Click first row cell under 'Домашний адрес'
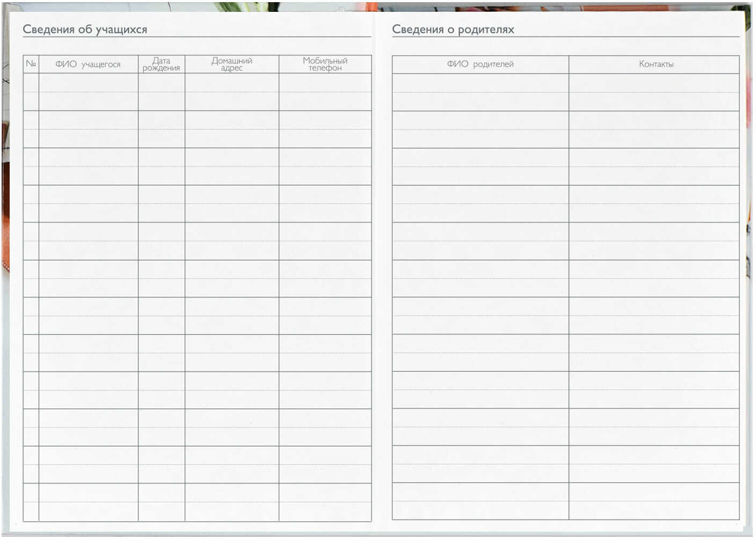Viewport: 756px width, 537px height. (231, 92)
